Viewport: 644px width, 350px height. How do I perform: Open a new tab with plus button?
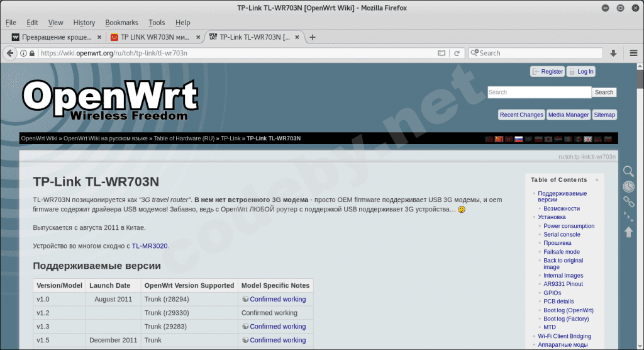click(x=313, y=37)
